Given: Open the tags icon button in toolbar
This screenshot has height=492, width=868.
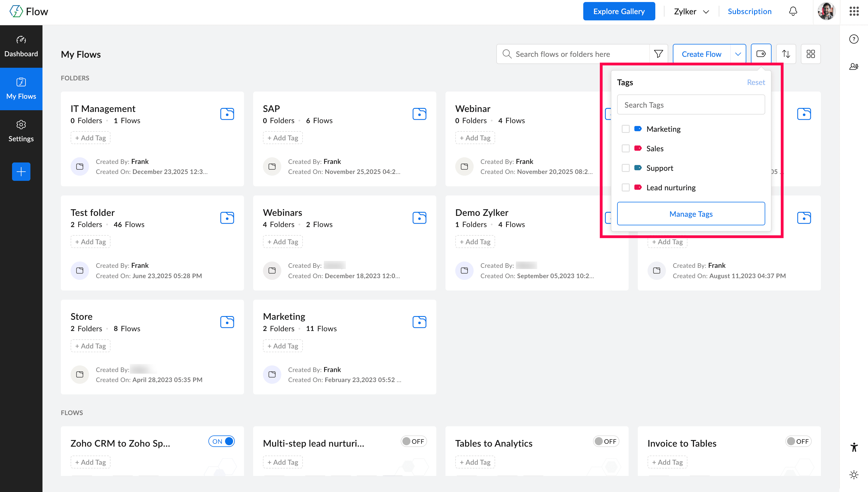Looking at the screenshot, I should coord(761,54).
